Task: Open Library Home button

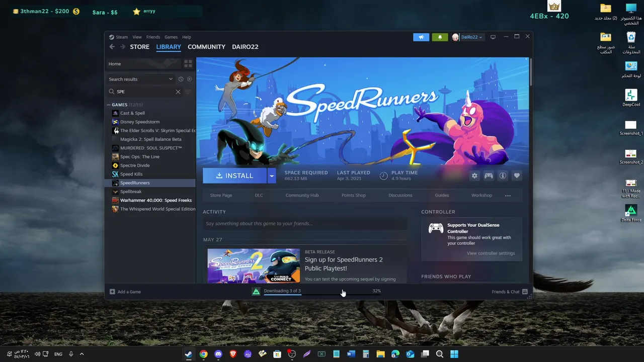Action: point(143,64)
